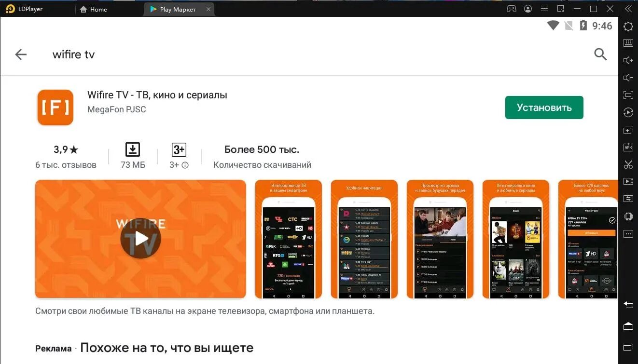The width and height of the screenshot is (638, 364).
Task: Open the Просмотр из архива screenshot
Action: 440,239
